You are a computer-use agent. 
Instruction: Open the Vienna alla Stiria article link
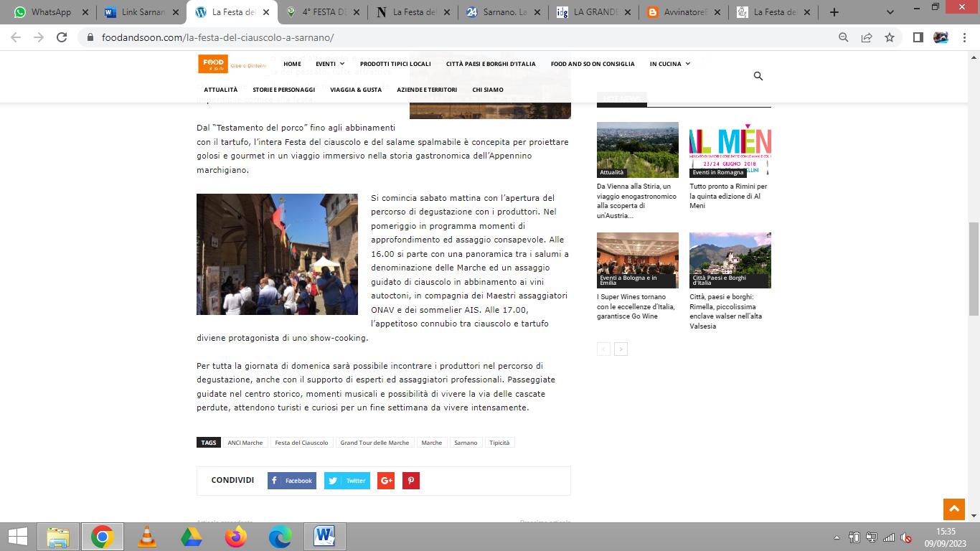coord(637,201)
